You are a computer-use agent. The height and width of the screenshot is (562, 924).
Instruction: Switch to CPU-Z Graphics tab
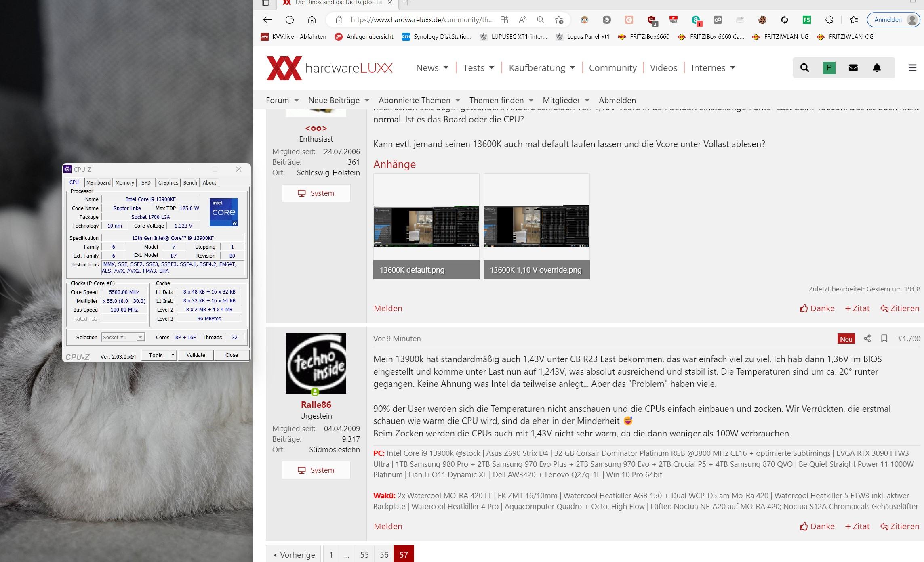168,182
